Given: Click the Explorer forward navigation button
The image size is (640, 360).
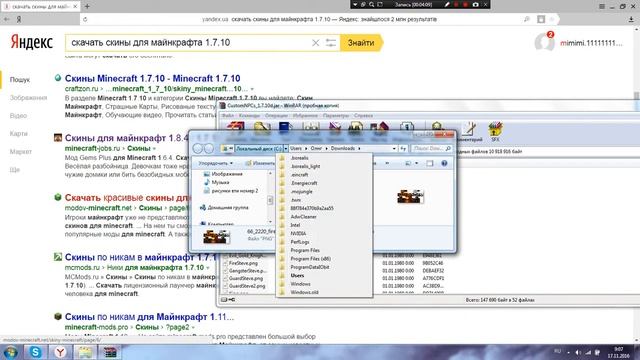Looking at the screenshot, I should (x=209, y=149).
